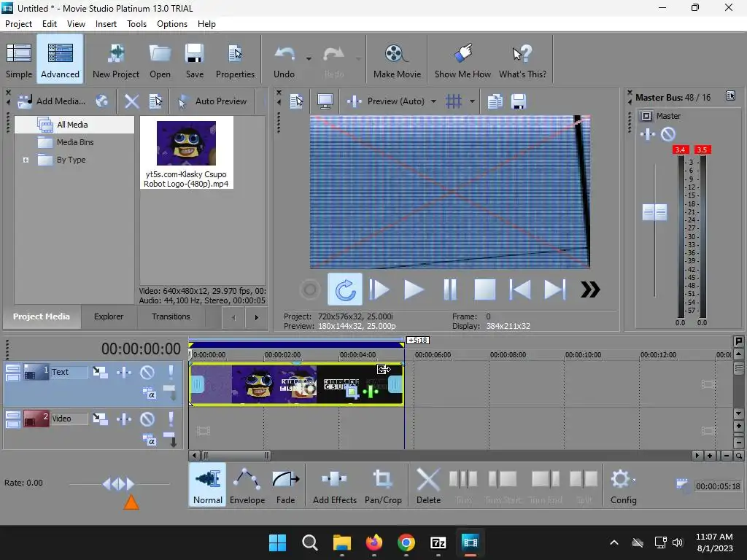Select Advanced mode button
Screen dimensions: 747x560
[60, 60]
